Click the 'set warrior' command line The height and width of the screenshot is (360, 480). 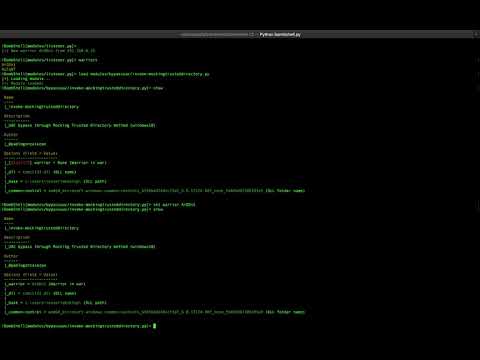point(99,205)
